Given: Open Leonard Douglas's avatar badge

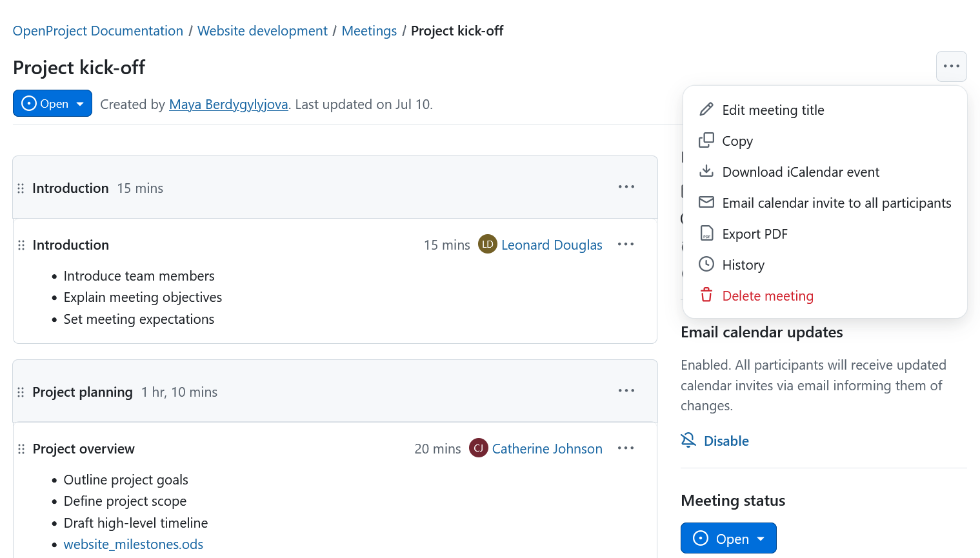Looking at the screenshot, I should point(488,244).
